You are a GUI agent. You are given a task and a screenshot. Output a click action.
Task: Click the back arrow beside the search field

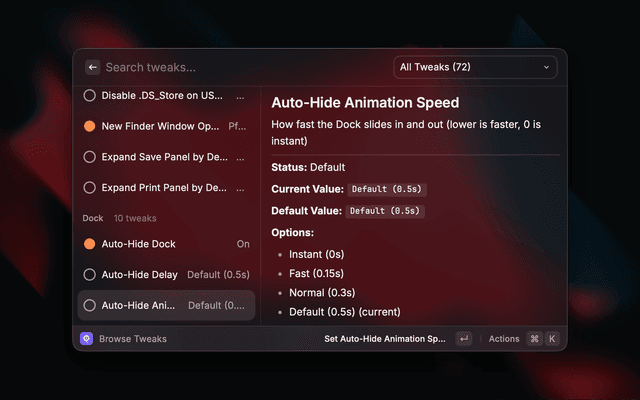click(92, 67)
